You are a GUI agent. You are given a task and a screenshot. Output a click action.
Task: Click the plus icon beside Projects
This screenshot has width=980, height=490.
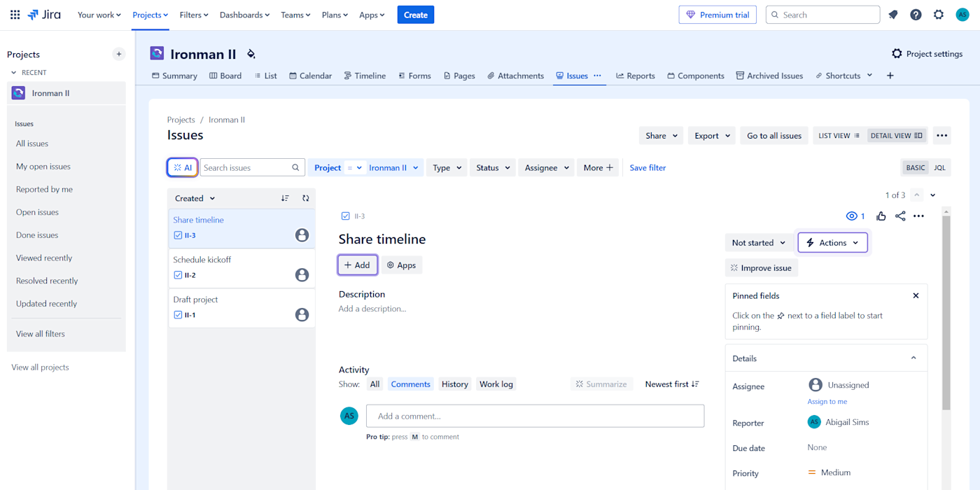[119, 54]
